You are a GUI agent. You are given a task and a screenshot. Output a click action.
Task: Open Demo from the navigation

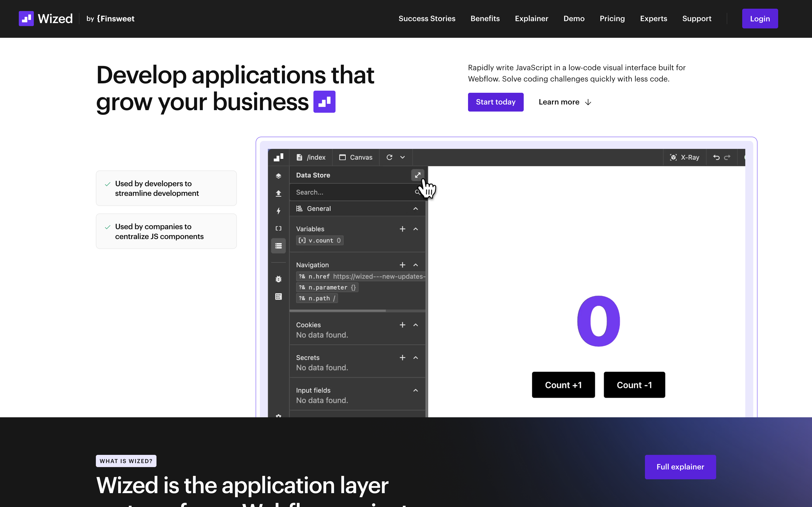pyautogui.click(x=574, y=19)
